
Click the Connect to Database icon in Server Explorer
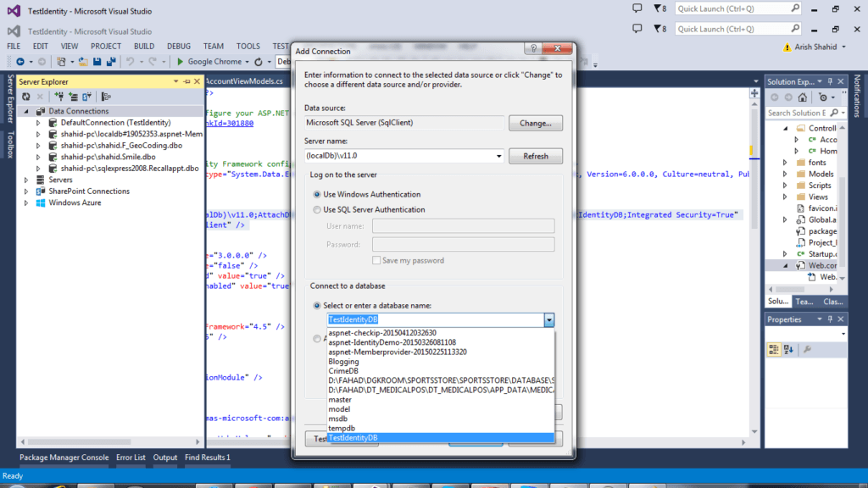point(58,97)
